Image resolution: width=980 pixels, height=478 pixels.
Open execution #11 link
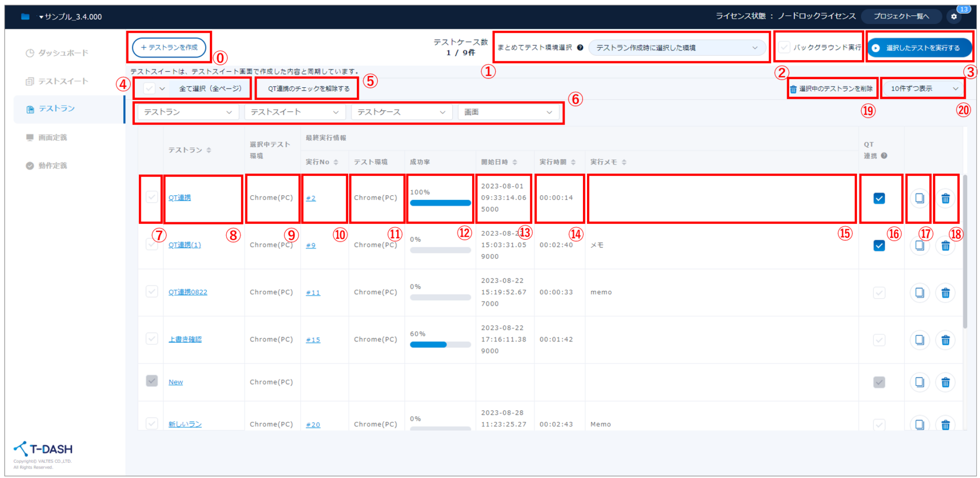pos(313,293)
